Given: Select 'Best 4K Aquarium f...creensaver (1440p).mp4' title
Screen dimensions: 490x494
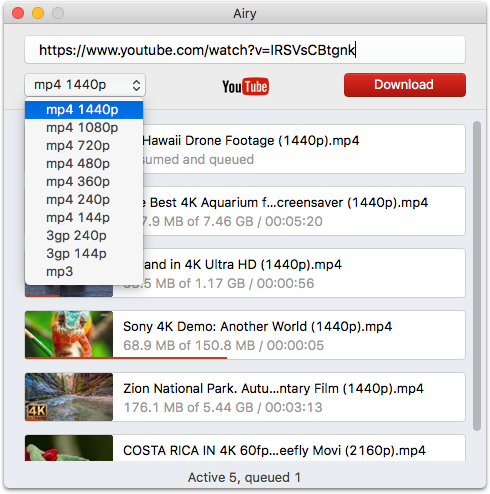Looking at the screenshot, I should pos(289,203).
